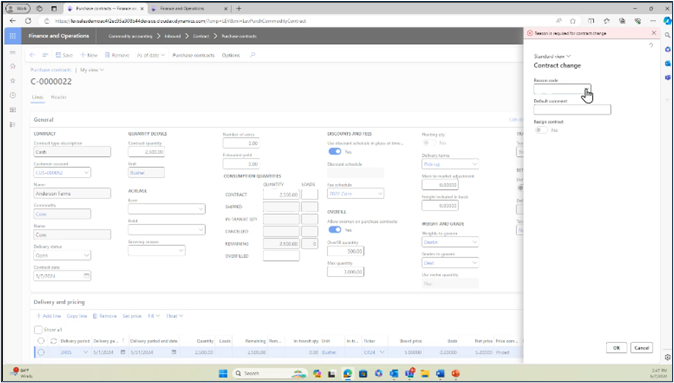Screen dimensions: 674x383
Task: Open the action pane search magnifier
Action: [253, 55]
